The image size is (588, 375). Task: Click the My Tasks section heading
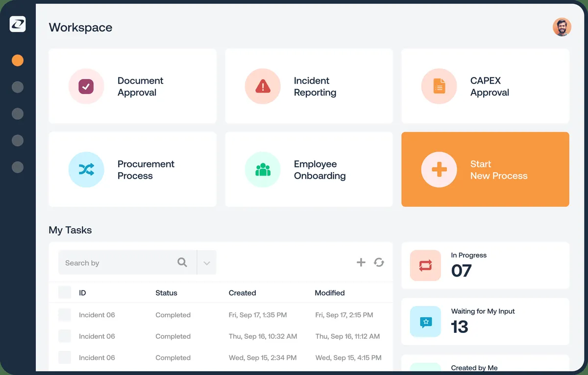tap(70, 230)
